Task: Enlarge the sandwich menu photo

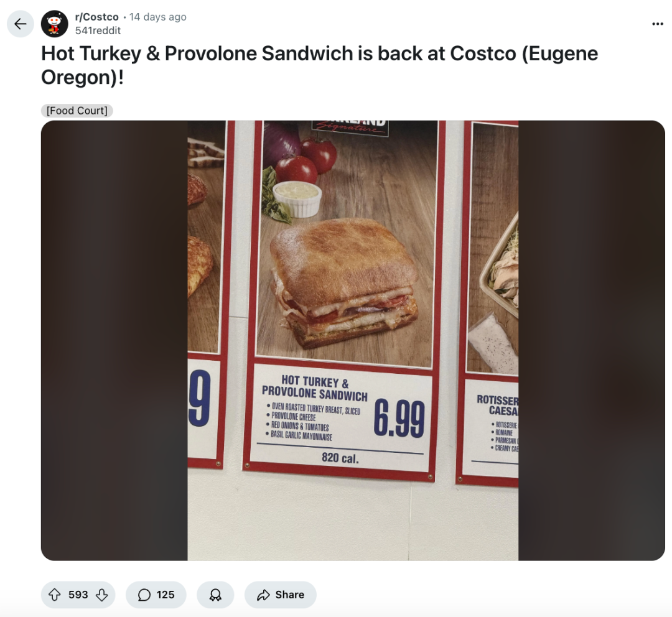Action: coord(353,341)
